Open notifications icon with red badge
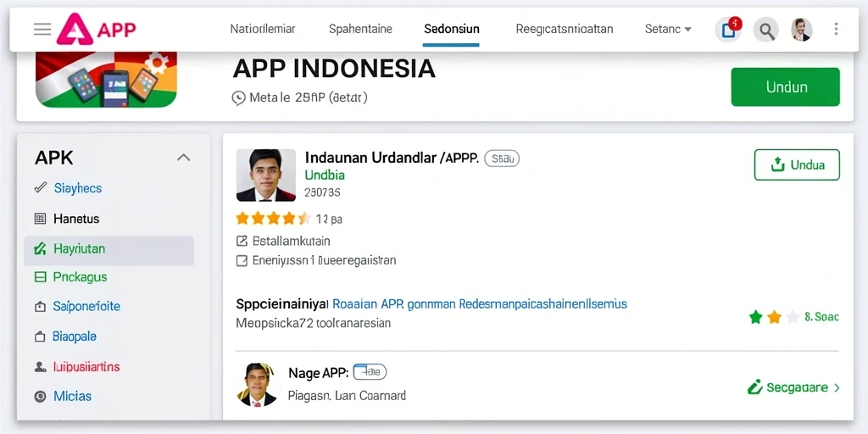This screenshot has width=868, height=434. (x=728, y=30)
